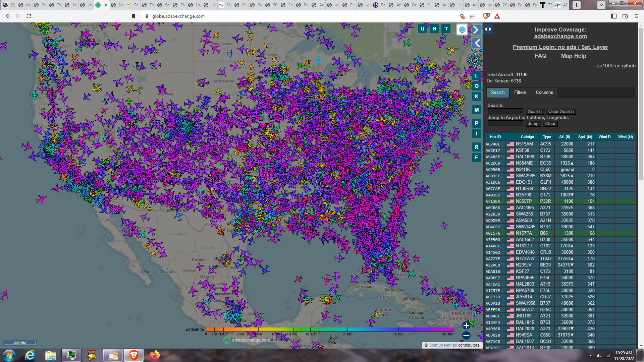Screen dimensions: 644x362
Task: Open Premium Login link
Action: pyautogui.click(x=560, y=47)
